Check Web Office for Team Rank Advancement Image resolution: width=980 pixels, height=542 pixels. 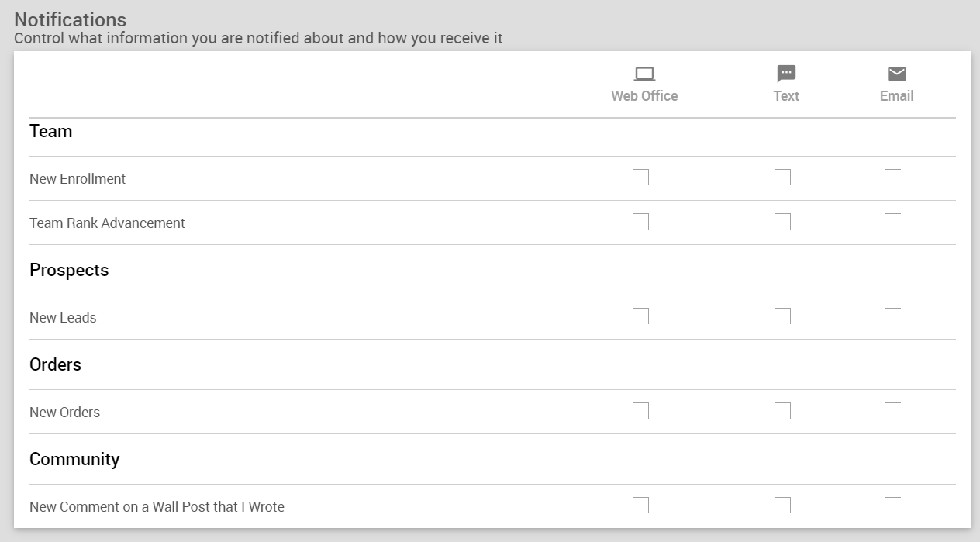pyautogui.click(x=641, y=222)
